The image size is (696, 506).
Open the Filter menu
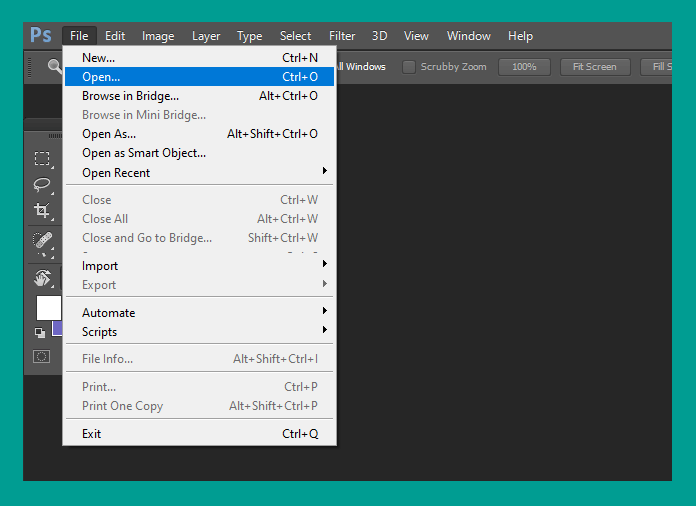point(342,36)
